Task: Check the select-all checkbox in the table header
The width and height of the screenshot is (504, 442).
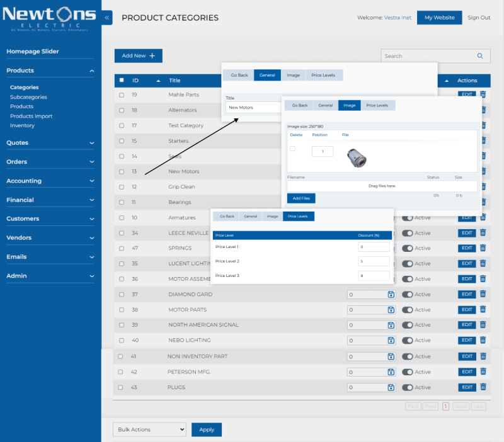Action: pos(122,80)
